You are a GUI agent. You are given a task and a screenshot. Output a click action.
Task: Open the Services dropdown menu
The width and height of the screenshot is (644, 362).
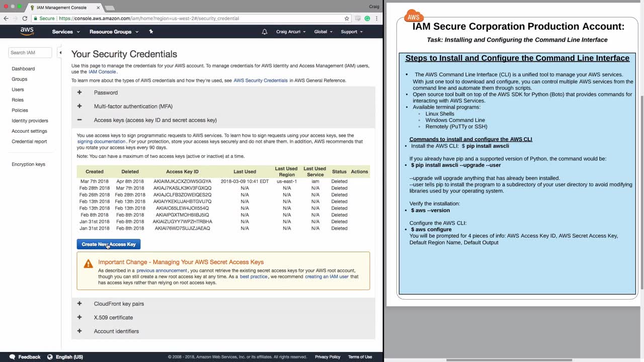pyautogui.click(x=66, y=32)
